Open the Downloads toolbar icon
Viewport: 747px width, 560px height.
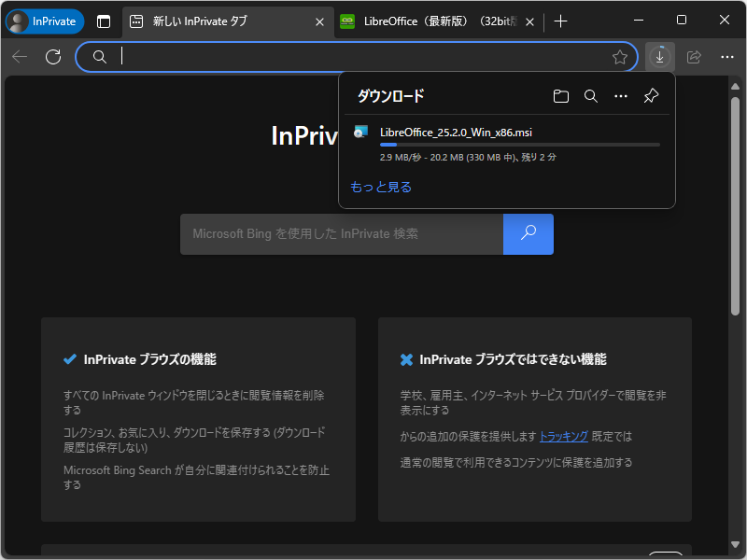(x=659, y=57)
